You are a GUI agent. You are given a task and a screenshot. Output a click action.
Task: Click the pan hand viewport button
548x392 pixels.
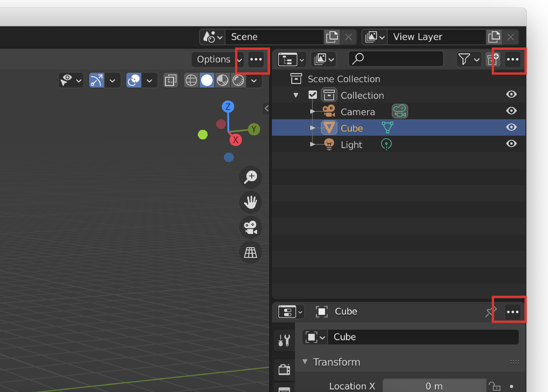251,202
